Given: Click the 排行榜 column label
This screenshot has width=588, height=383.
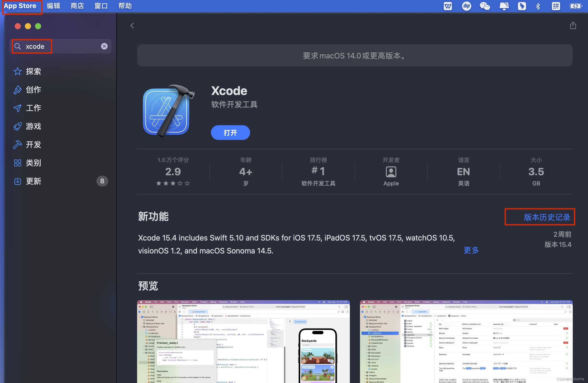Looking at the screenshot, I should pyautogui.click(x=318, y=160).
